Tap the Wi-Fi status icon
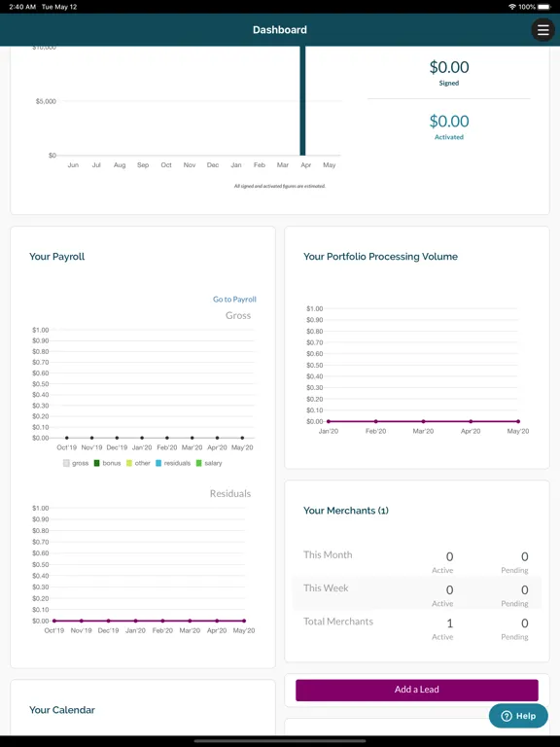The image size is (560, 747). coord(512,7)
